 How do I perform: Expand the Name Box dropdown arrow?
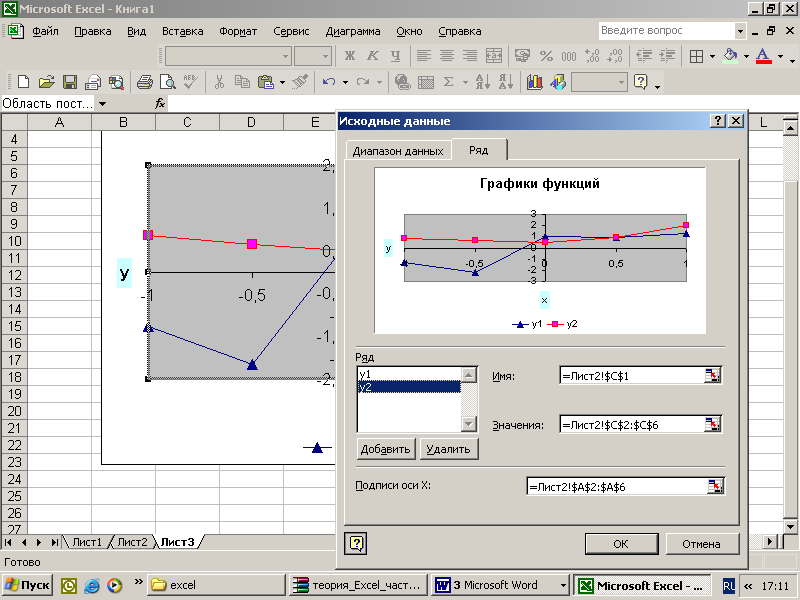pos(103,104)
